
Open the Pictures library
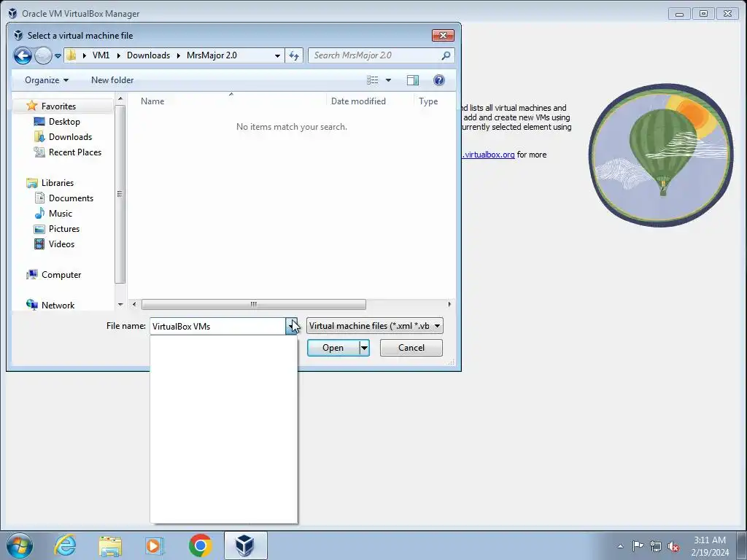[x=64, y=228]
